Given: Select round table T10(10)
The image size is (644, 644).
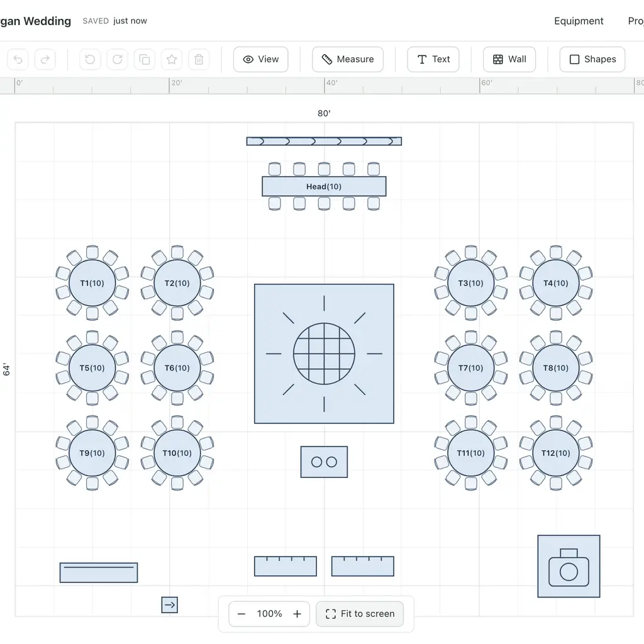Looking at the screenshot, I should pyautogui.click(x=177, y=453).
